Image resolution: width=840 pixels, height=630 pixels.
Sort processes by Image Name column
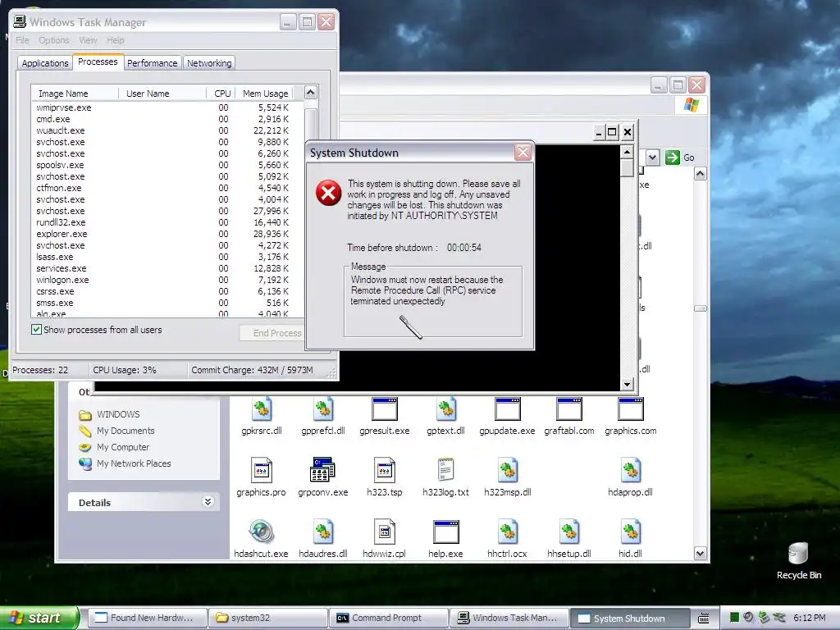pyautogui.click(x=75, y=94)
